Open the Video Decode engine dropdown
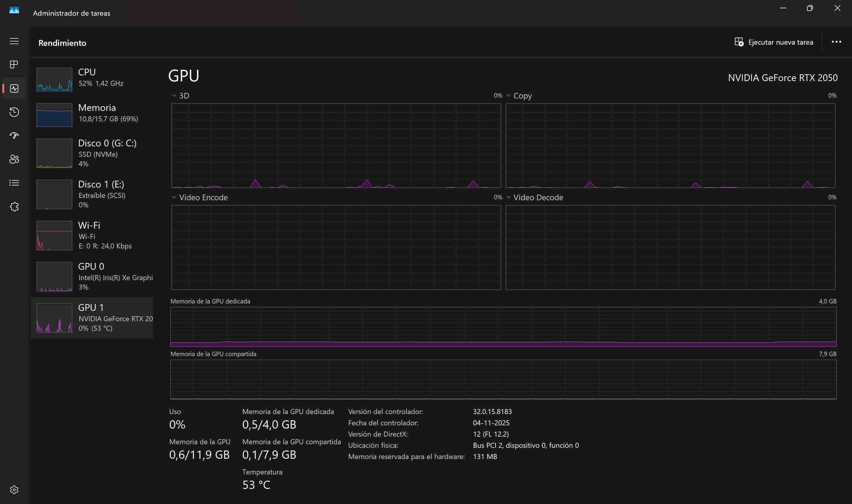 (508, 197)
